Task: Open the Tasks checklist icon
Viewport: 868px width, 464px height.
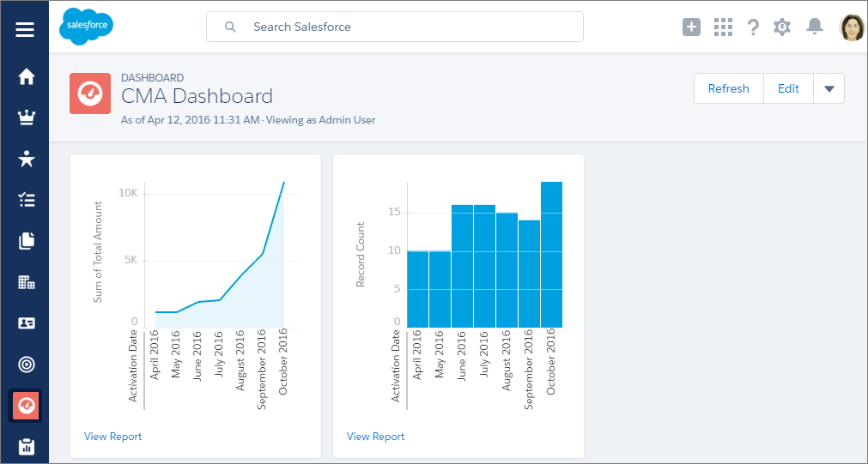Action: coord(26,200)
